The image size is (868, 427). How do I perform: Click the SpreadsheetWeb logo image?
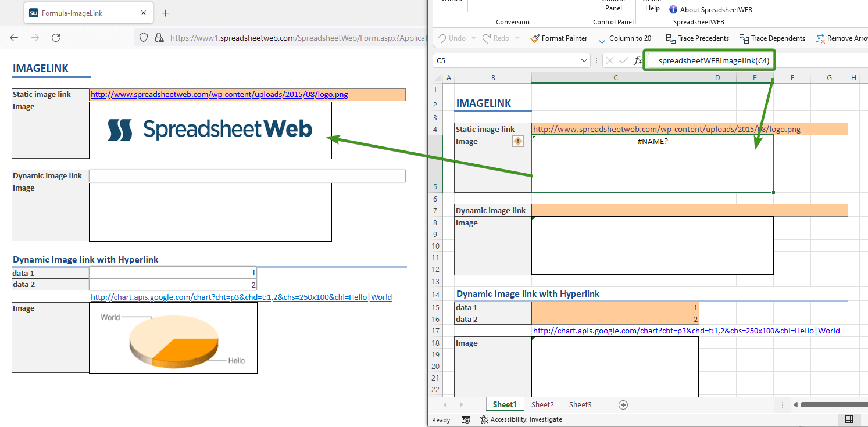coord(210,130)
